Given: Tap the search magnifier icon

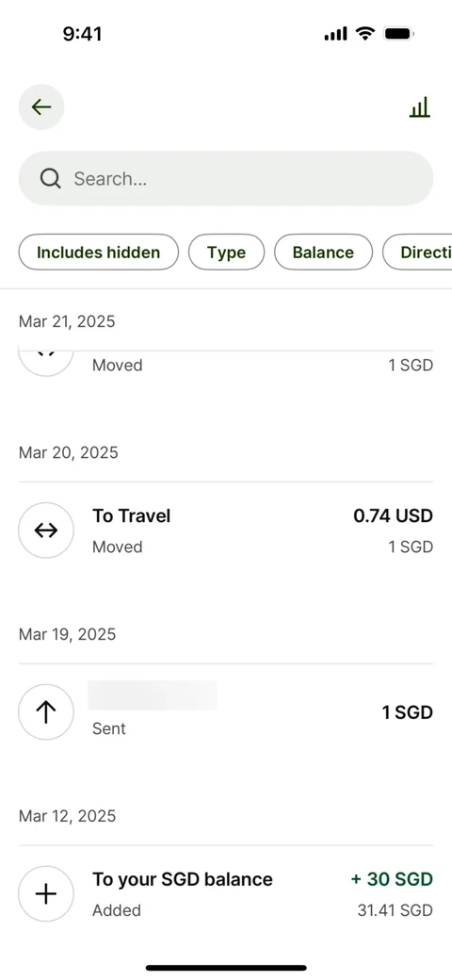Looking at the screenshot, I should 51,179.
